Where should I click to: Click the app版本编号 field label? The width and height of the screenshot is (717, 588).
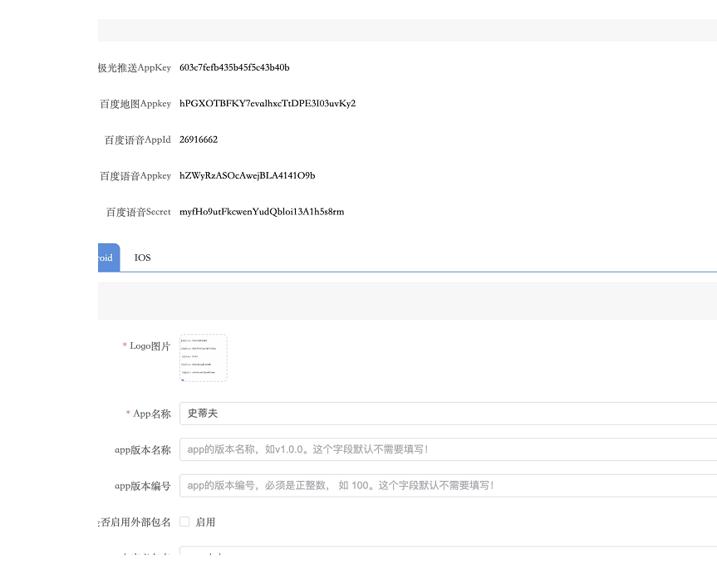coord(143,486)
